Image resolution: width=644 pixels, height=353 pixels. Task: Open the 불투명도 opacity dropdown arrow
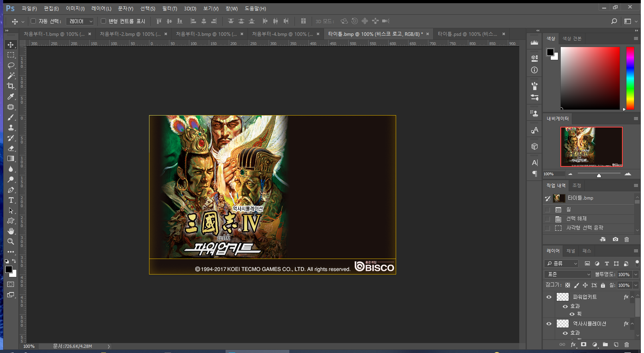click(636, 274)
